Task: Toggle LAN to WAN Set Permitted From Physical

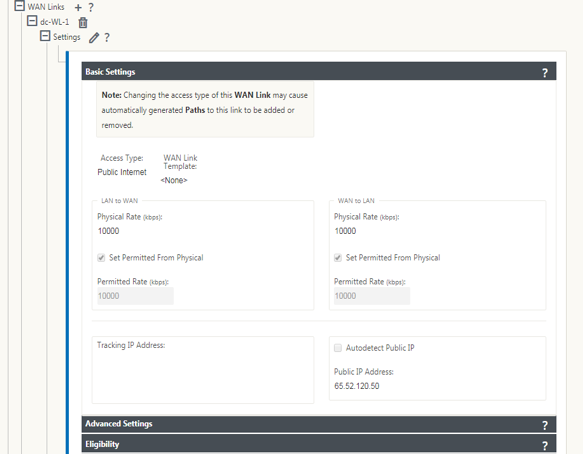Action: (x=101, y=258)
